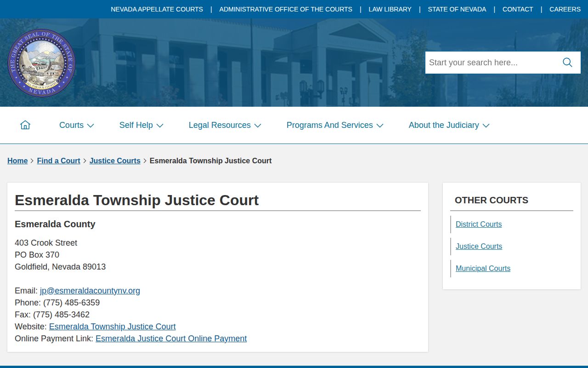Expand the Courts dropdown menu
Image resolution: width=588 pixels, height=368 pixels.
coord(77,125)
